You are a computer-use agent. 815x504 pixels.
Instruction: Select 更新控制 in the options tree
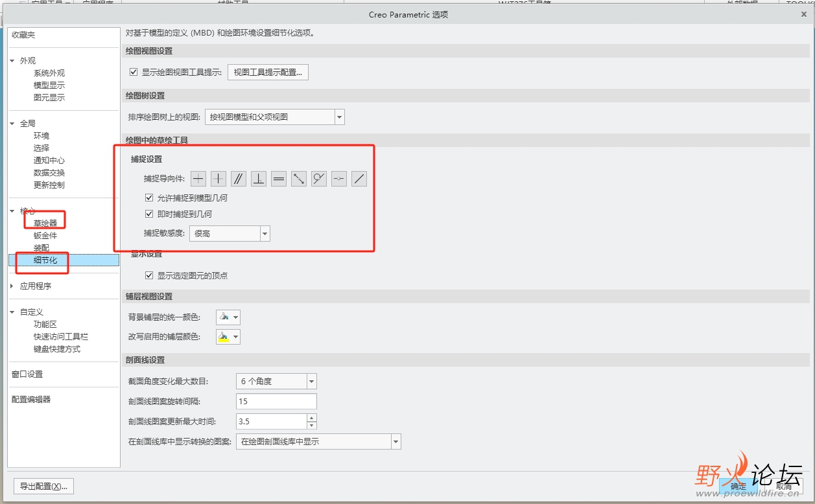coord(49,185)
